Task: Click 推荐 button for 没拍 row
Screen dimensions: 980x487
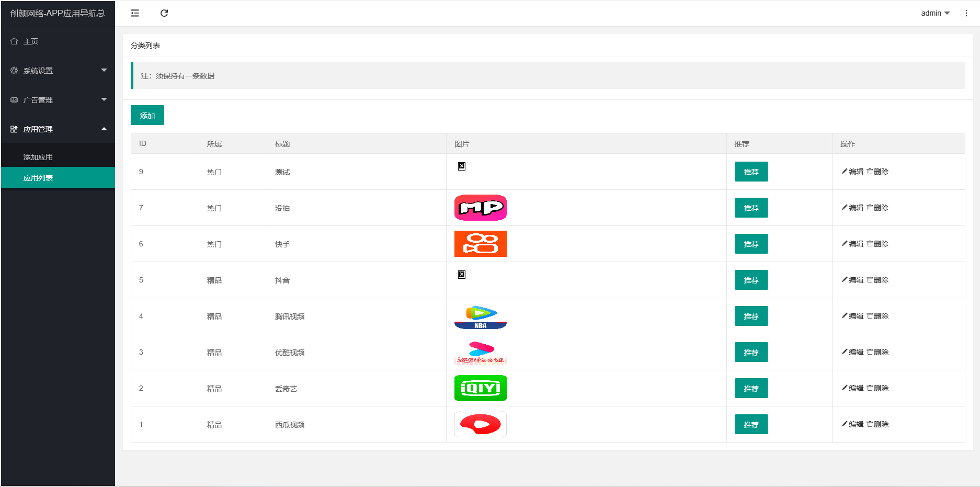Action: pyautogui.click(x=751, y=208)
